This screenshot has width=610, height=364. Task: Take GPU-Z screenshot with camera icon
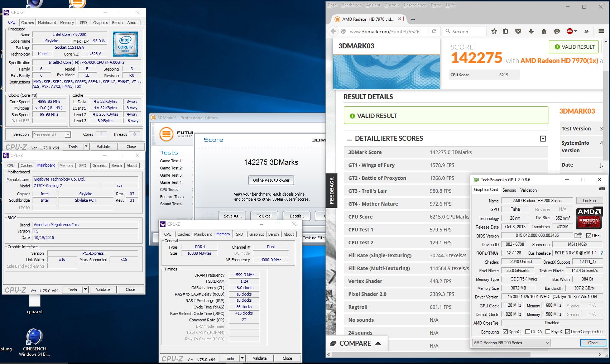click(602, 189)
